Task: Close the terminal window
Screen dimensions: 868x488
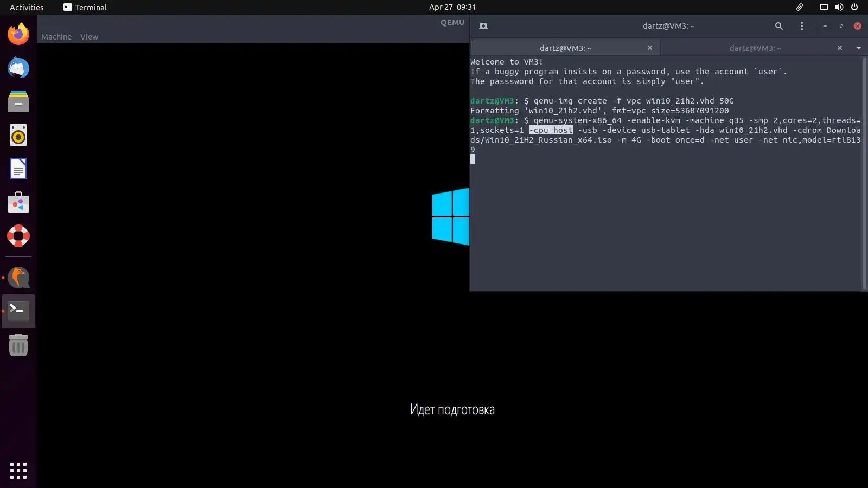Action: [x=858, y=26]
